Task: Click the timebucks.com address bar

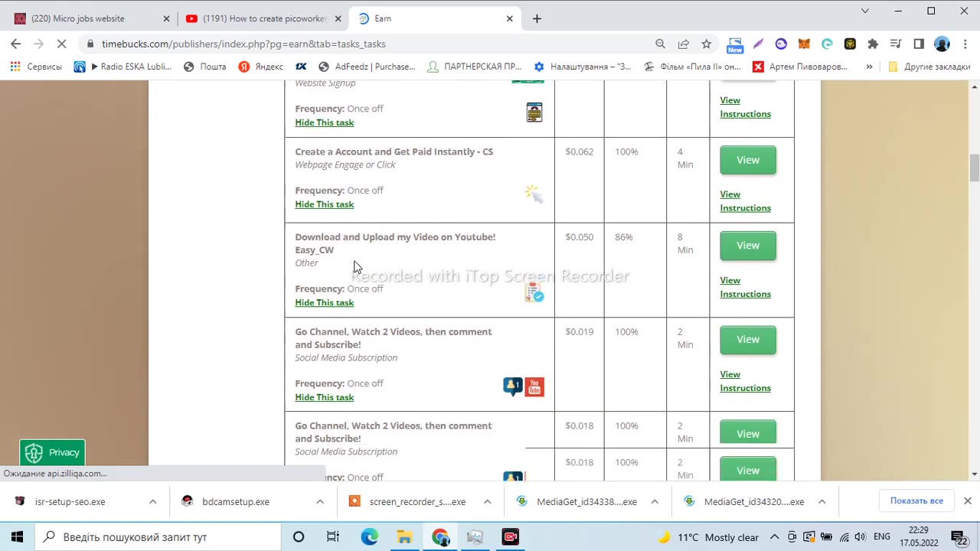Action: pos(367,44)
